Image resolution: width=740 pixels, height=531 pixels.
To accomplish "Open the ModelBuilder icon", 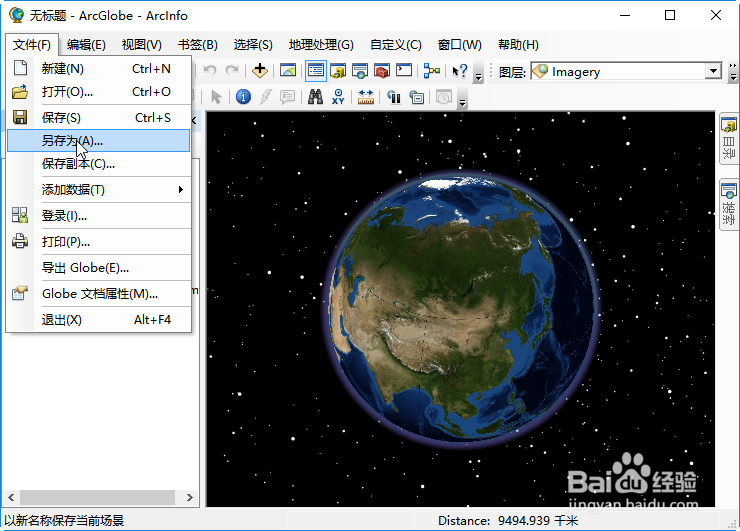I will 431,71.
